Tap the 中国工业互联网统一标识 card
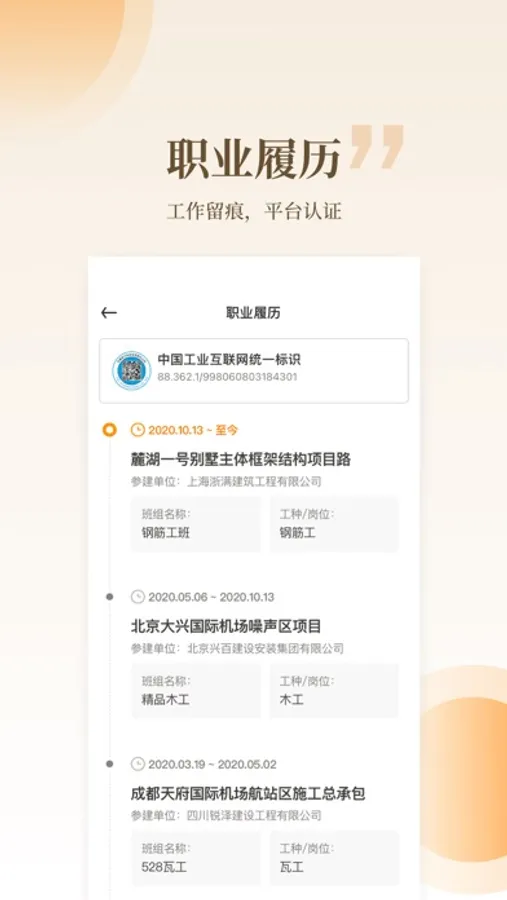 pyautogui.click(x=254, y=371)
